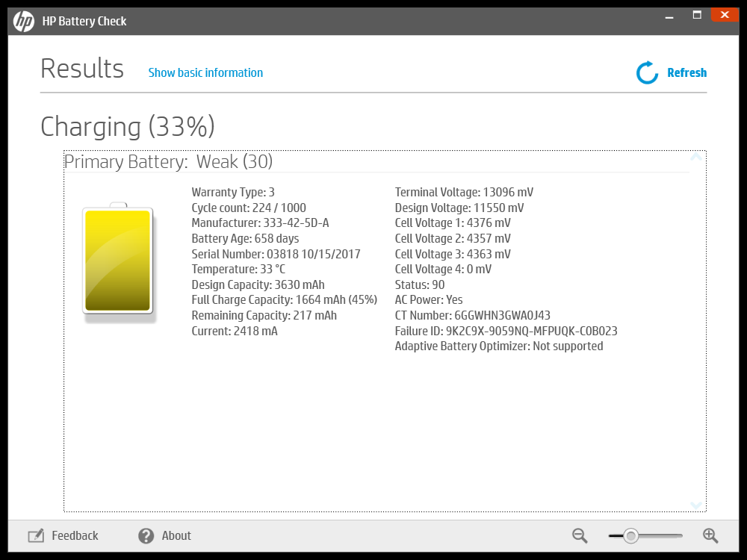Select Terminal Voltage: 13096 mV text

(x=464, y=193)
